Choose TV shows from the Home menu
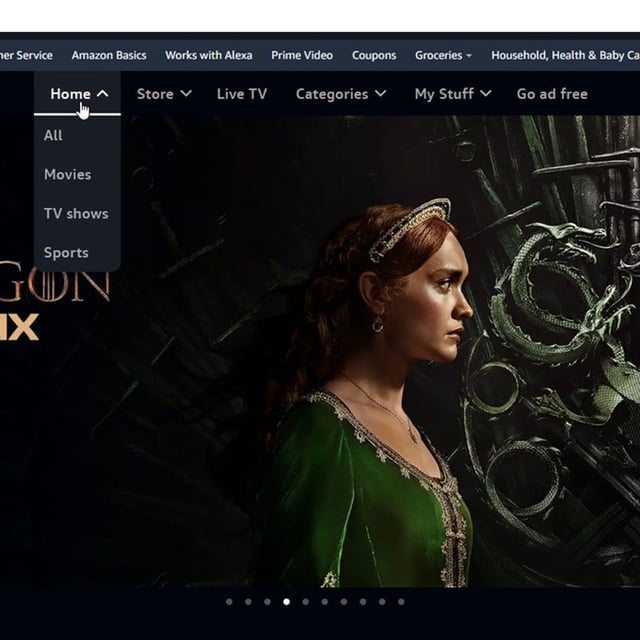This screenshot has height=640, width=640. tap(76, 213)
